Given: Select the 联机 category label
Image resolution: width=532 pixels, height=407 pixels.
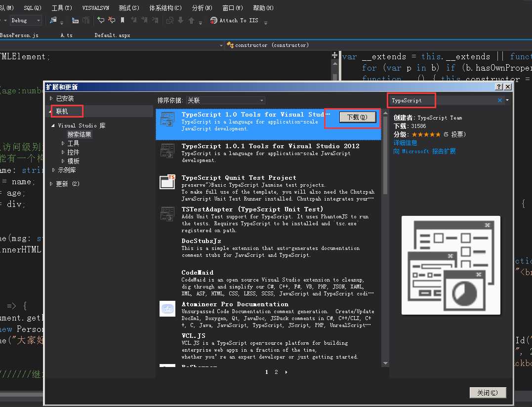Looking at the screenshot, I should pyautogui.click(x=62, y=111).
